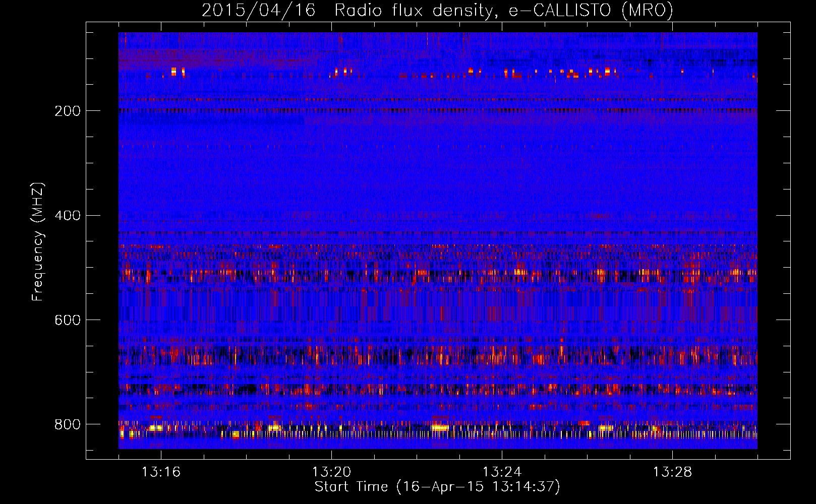816x504 pixels.
Task: Click the 600 frequency tick label
Action: pyautogui.click(x=68, y=320)
